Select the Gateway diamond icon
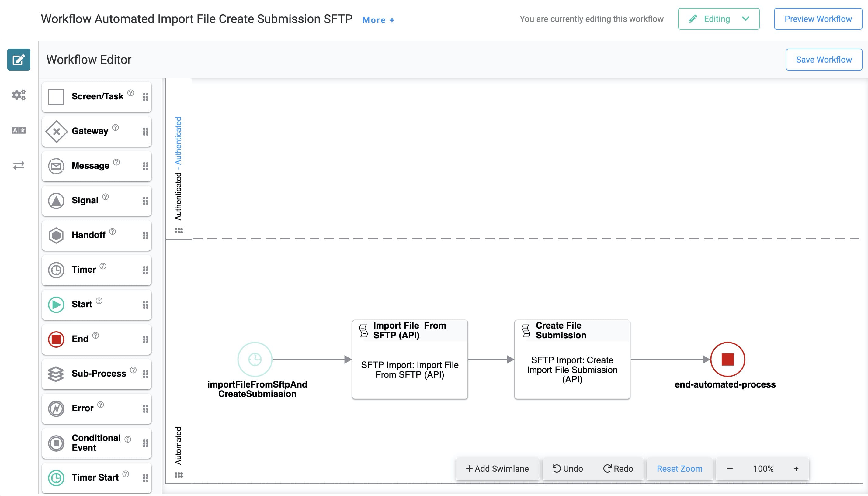The height and width of the screenshot is (496, 868). click(x=56, y=132)
